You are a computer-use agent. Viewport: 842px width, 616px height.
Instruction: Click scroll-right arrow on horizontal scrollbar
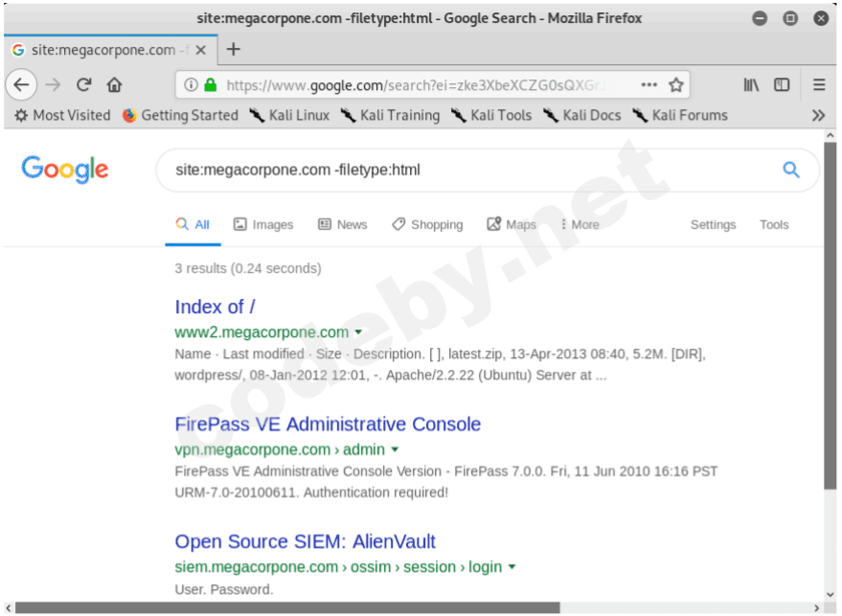pos(817,608)
